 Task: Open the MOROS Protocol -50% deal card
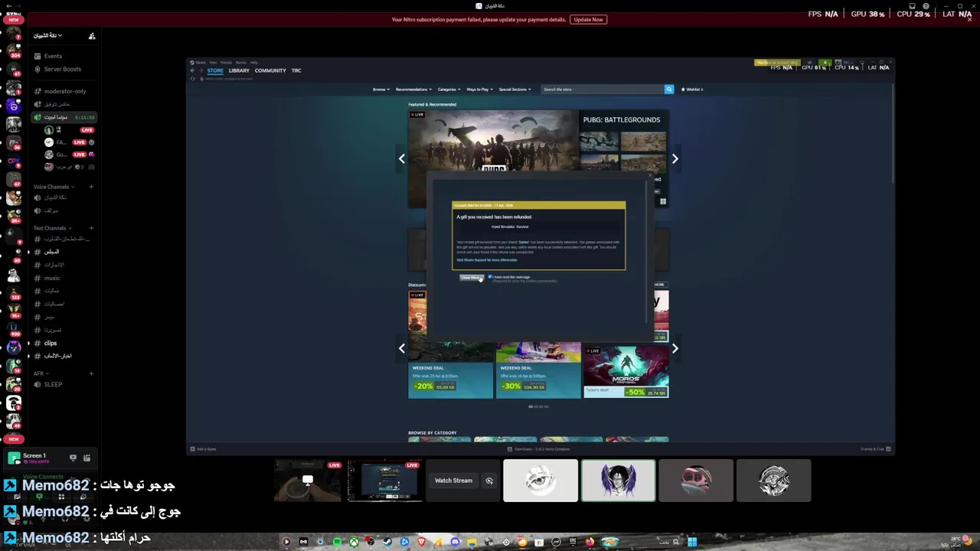pos(626,370)
